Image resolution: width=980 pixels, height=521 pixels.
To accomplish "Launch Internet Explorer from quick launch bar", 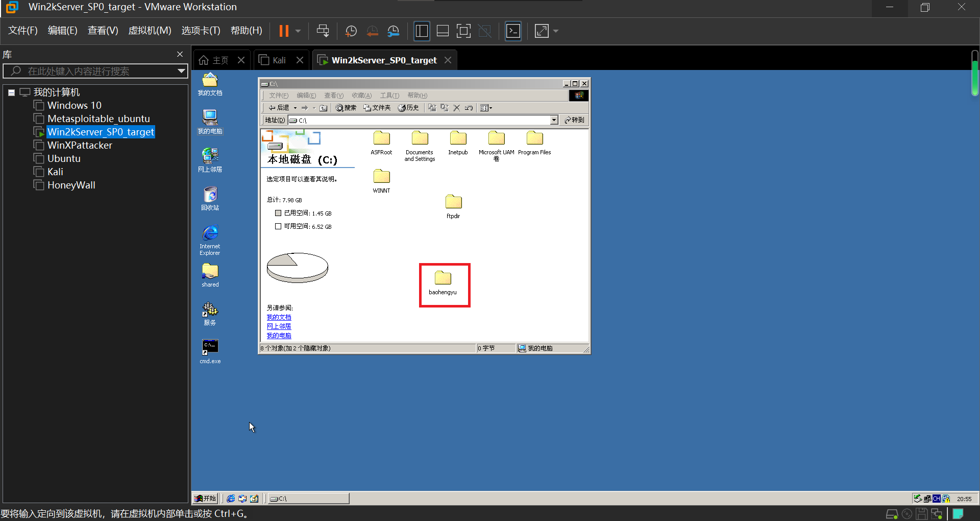I will (231, 499).
